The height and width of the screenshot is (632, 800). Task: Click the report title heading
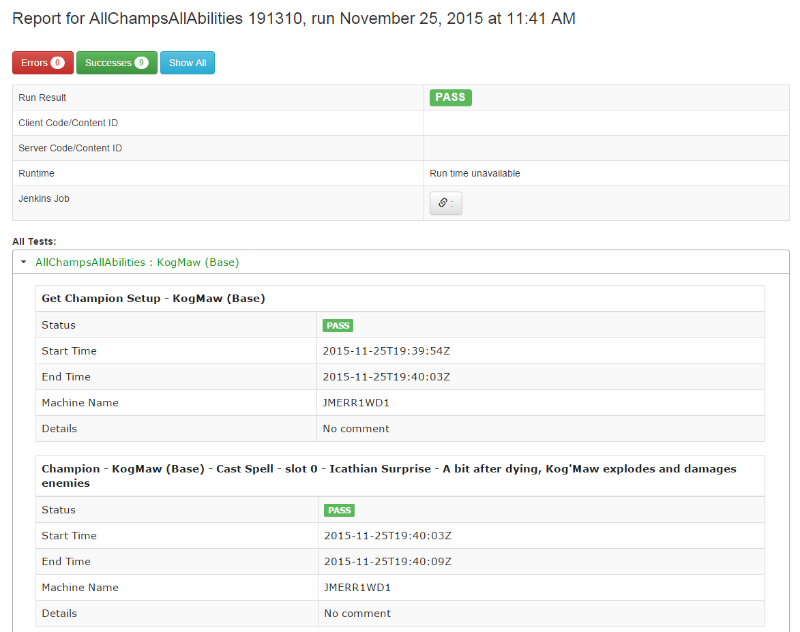click(x=293, y=19)
